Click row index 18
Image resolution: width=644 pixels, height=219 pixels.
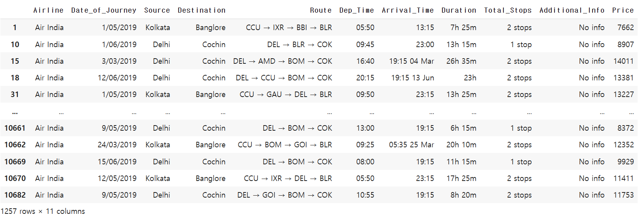pos(15,78)
